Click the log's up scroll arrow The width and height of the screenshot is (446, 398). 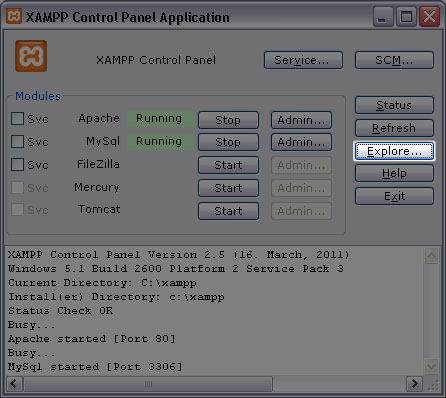pos(431,256)
